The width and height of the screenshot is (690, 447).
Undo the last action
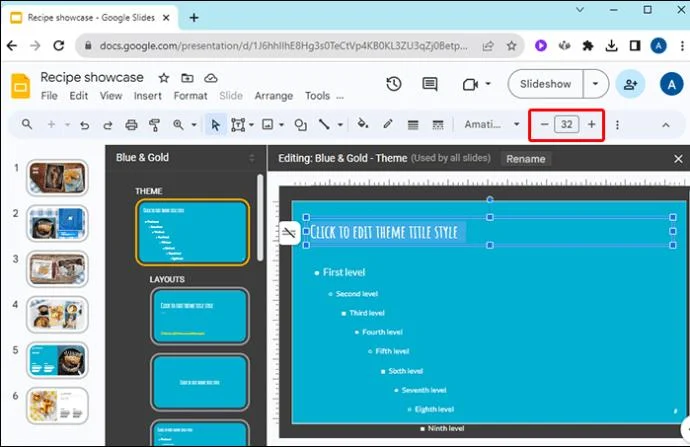84,125
